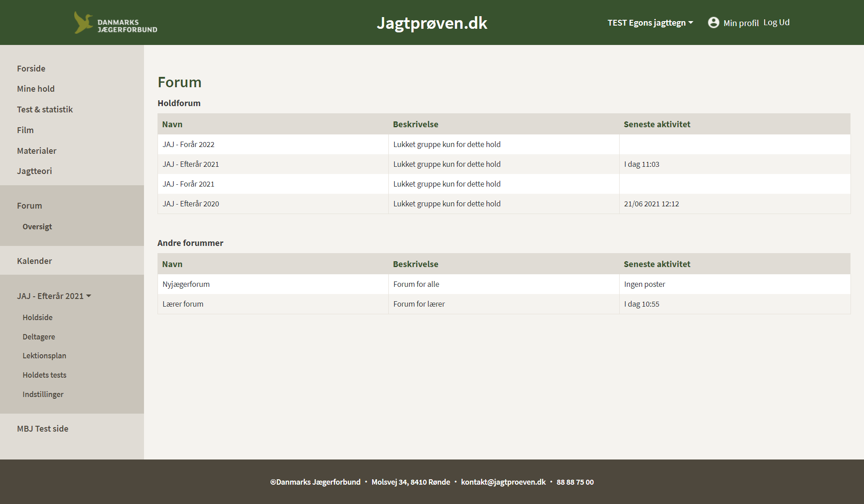This screenshot has height=504, width=864.
Task: Click kontakt@jagtproeven.dk email in footer
Action: (503, 482)
